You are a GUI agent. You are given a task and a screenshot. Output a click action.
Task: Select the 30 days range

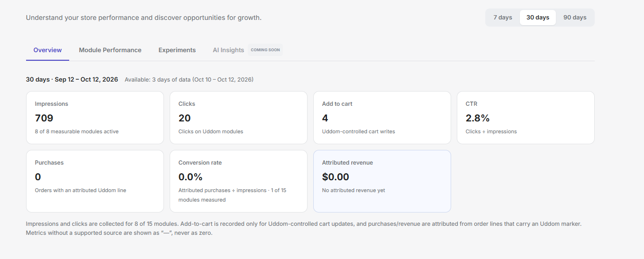(x=537, y=18)
